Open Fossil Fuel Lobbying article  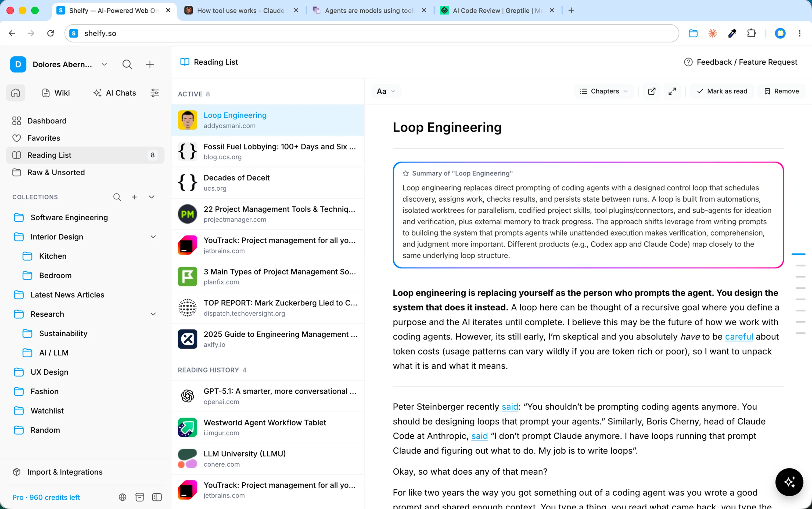[268, 151]
